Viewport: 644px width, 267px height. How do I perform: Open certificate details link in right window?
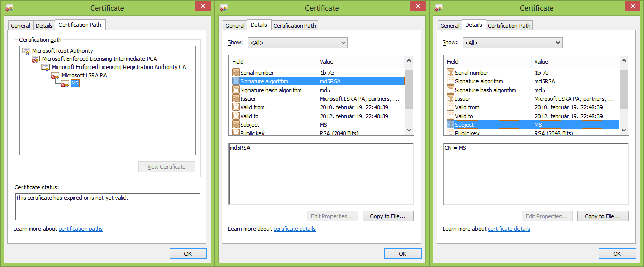509,229
